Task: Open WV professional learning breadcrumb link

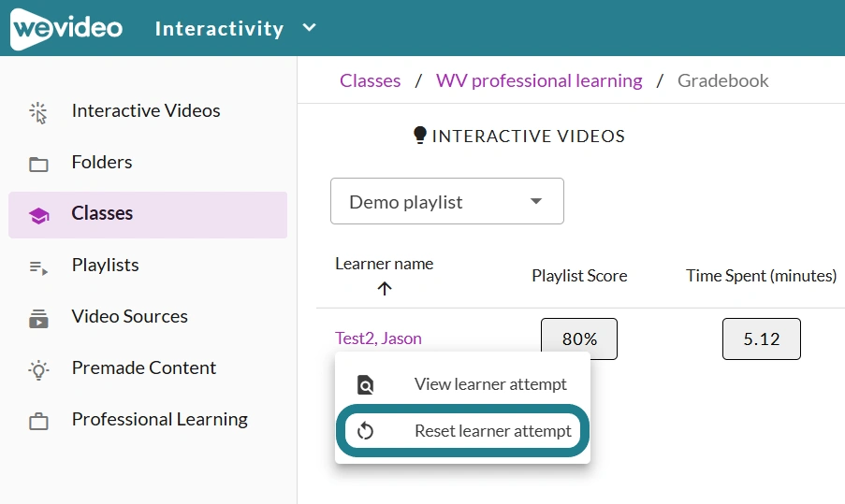Action: [x=539, y=80]
